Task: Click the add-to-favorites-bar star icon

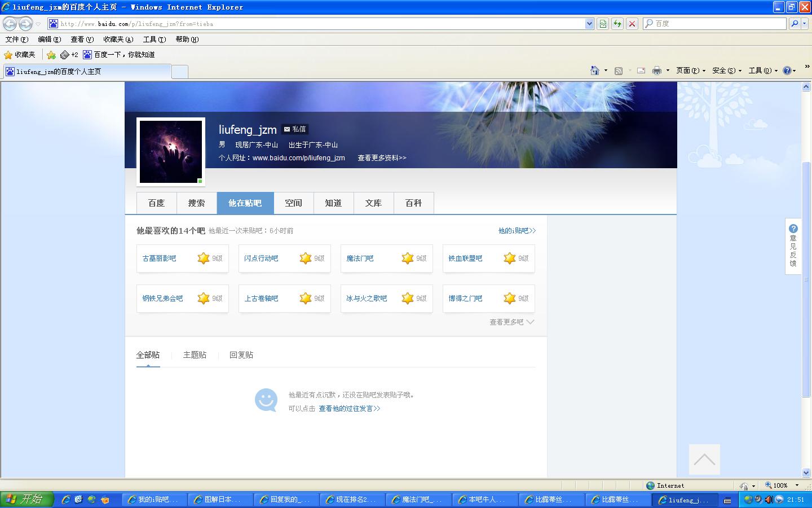Action: [51, 55]
